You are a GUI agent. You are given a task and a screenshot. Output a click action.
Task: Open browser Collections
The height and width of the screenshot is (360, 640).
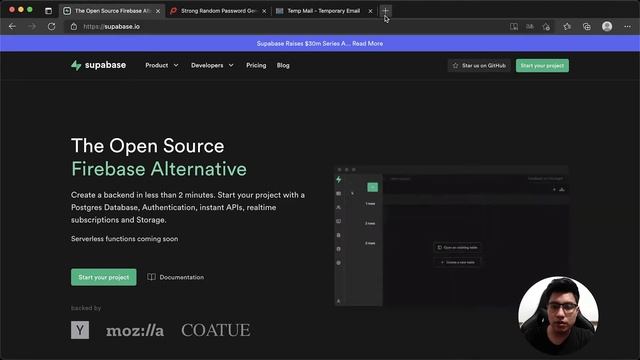[x=587, y=27]
